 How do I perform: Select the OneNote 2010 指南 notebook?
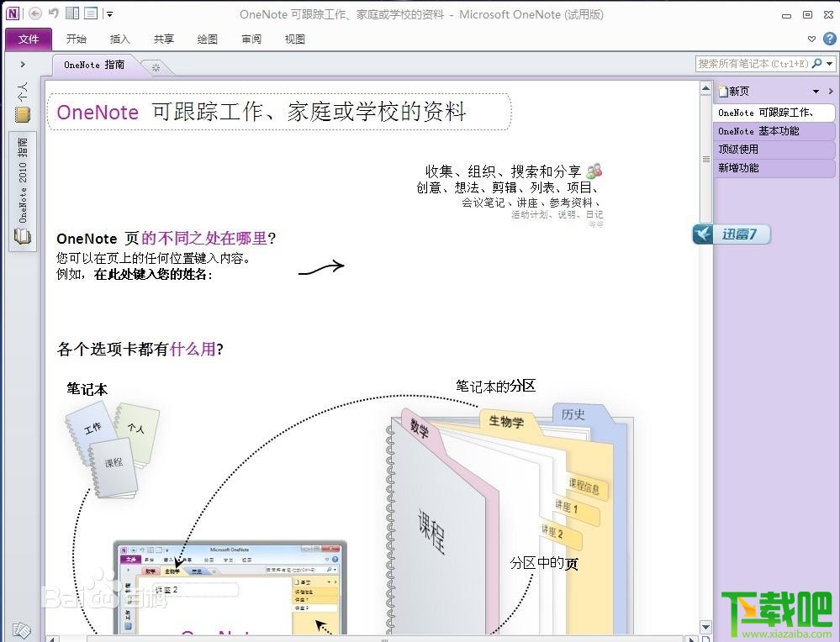point(23,191)
